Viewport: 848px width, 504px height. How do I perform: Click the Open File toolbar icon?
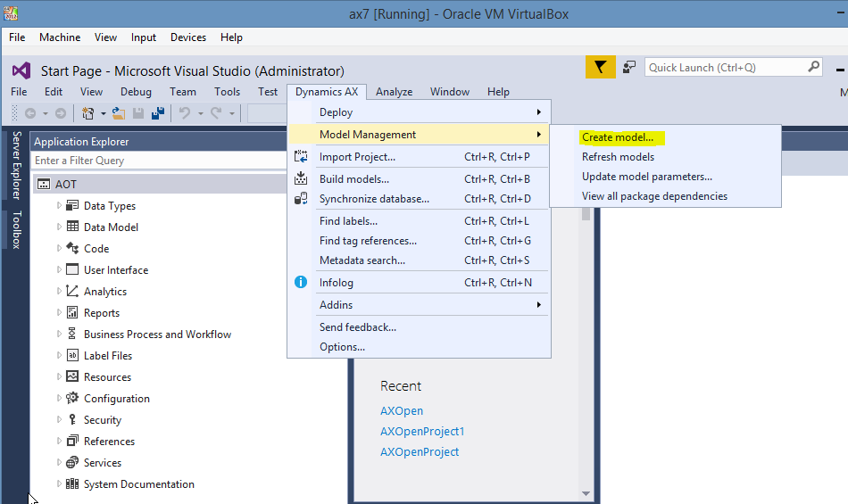(119, 113)
